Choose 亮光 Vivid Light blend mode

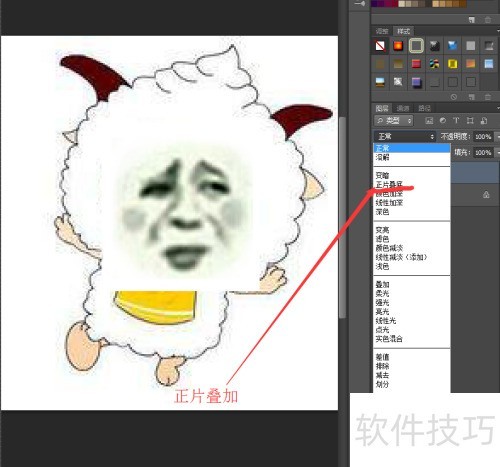(382, 312)
